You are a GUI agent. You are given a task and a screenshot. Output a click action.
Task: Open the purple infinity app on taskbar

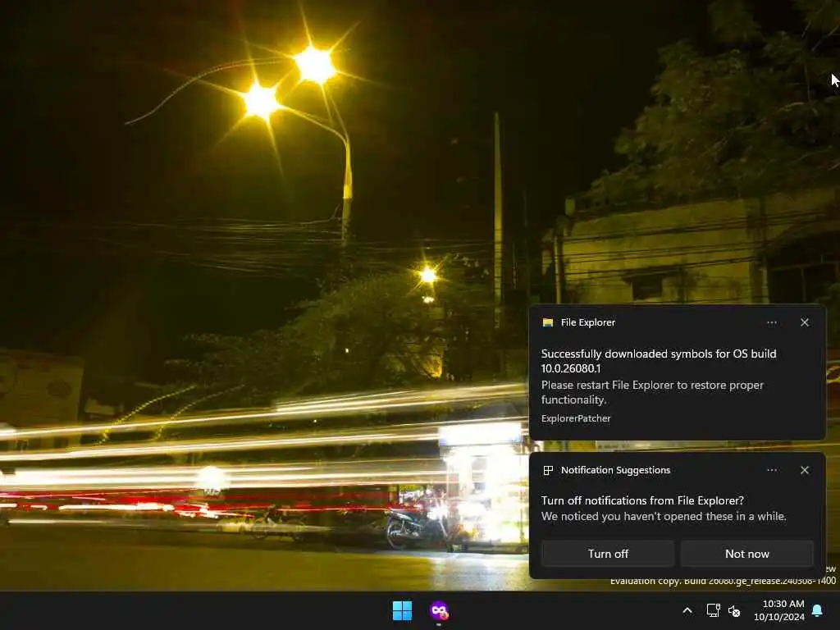click(x=439, y=610)
